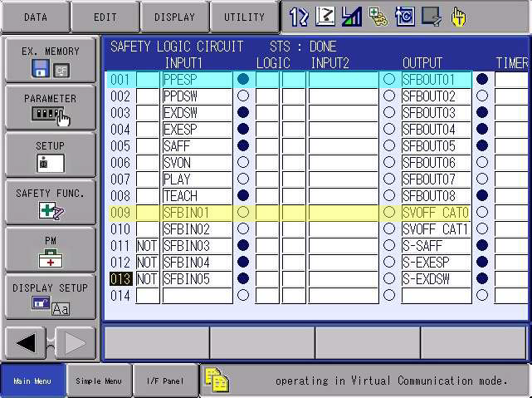Viewport: 532px width, 398px height.
Task: Click the NOT cell in row 012
Action: (x=148, y=263)
